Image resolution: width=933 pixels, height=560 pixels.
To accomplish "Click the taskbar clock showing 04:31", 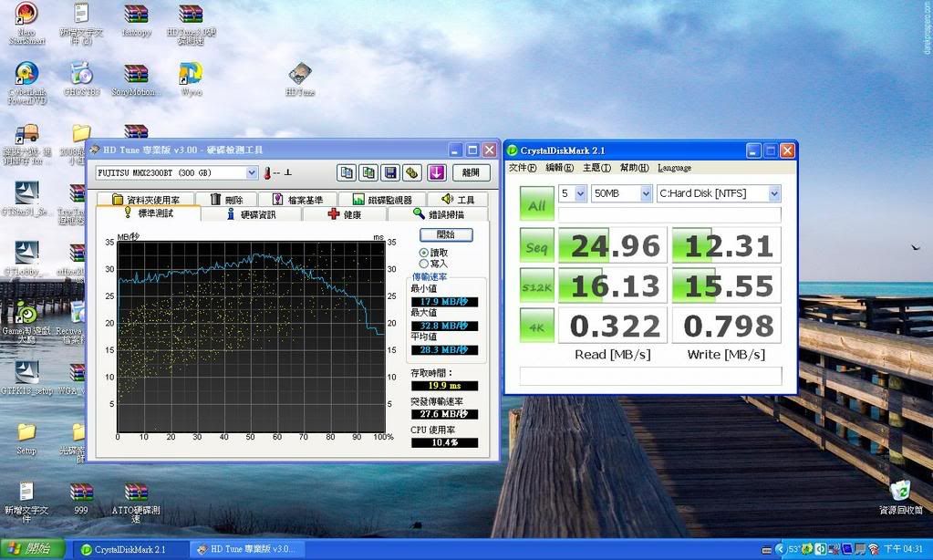I will [903, 549].
